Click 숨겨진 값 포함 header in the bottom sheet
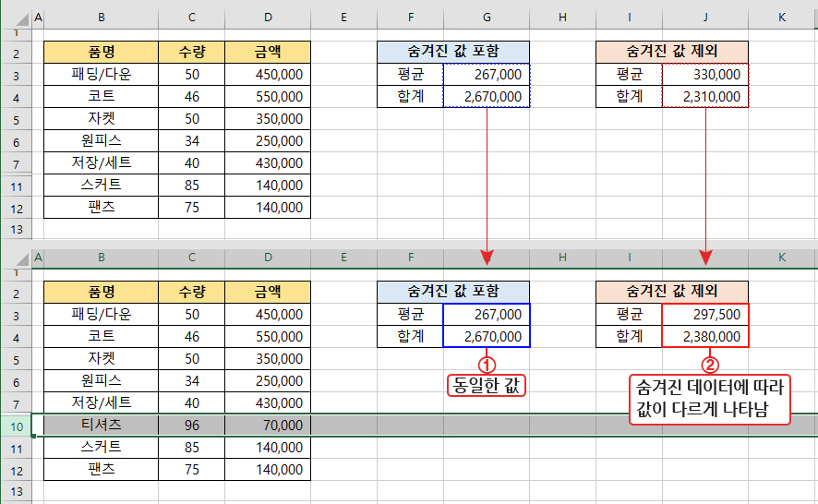This screenshot has height=504, width=818. [x=452, y=293]
